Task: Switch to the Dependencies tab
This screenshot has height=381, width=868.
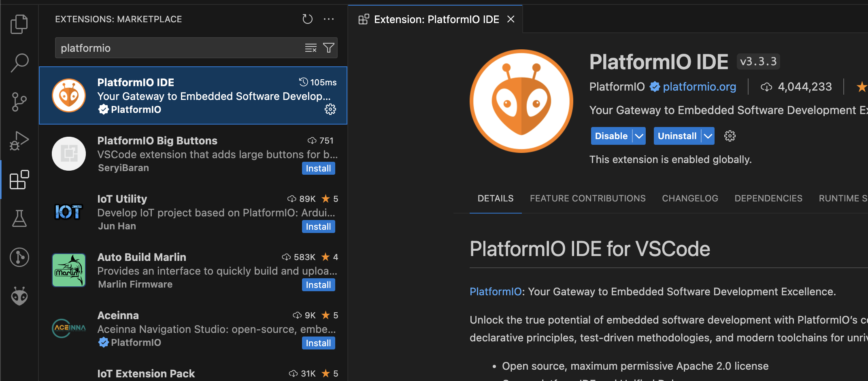Action: (768, 198)
